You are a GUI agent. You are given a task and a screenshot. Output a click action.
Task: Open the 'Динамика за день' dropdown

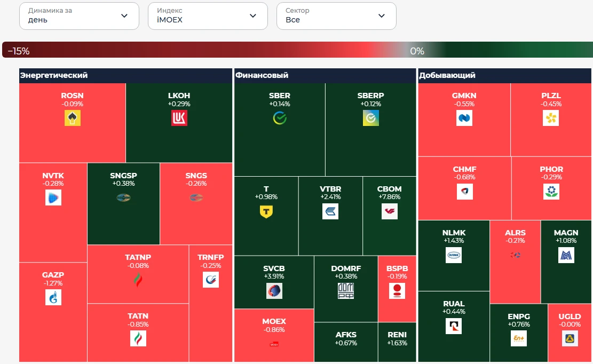point(79,16)
